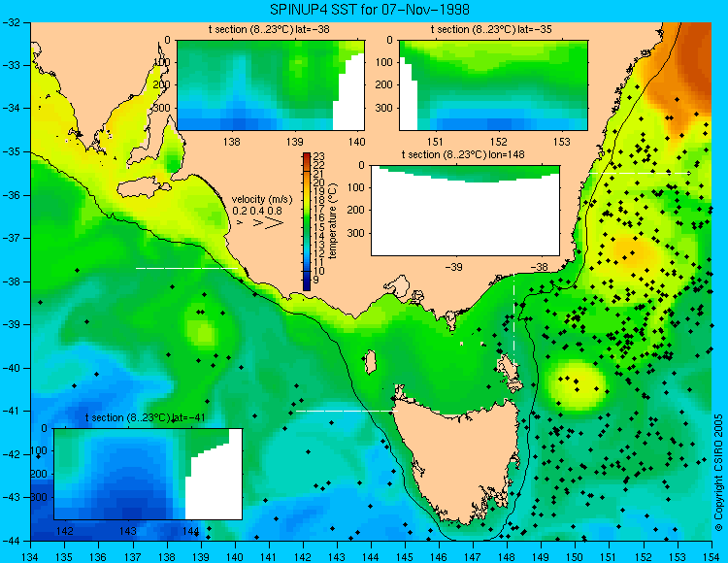Screen dimensions: 728x563
Task: Click the '136' tick on the bottom longitude axis
Action: [98, 557]
